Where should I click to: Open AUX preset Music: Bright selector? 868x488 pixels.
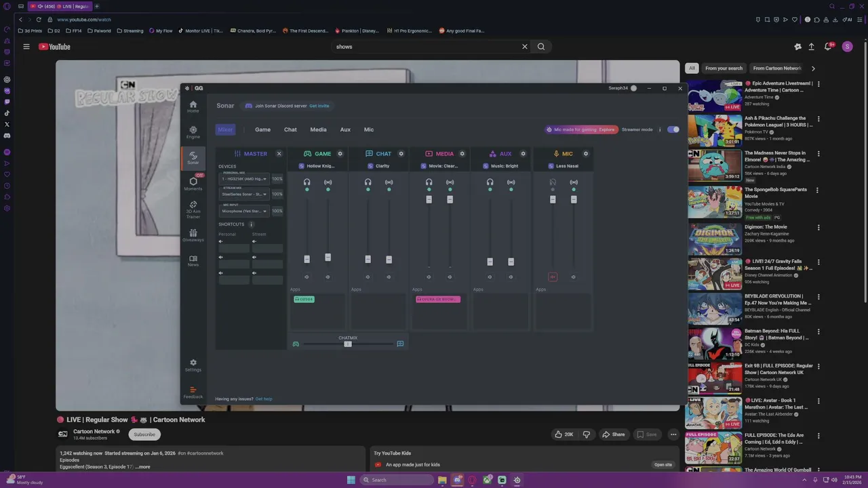point(500,166)
